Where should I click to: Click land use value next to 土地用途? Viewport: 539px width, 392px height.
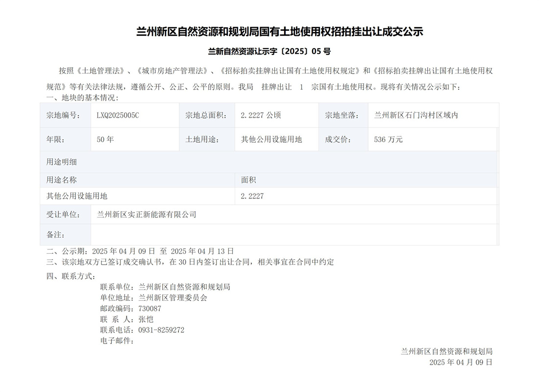(271, 140)
